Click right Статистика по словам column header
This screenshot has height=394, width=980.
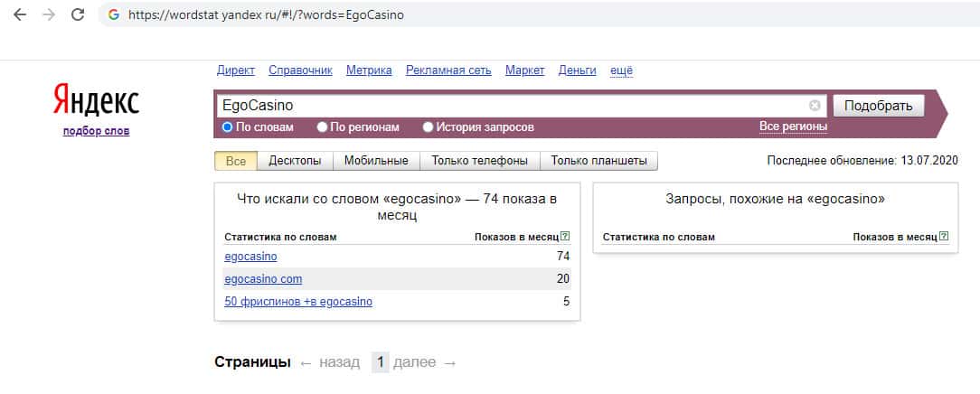click(659, 237)
